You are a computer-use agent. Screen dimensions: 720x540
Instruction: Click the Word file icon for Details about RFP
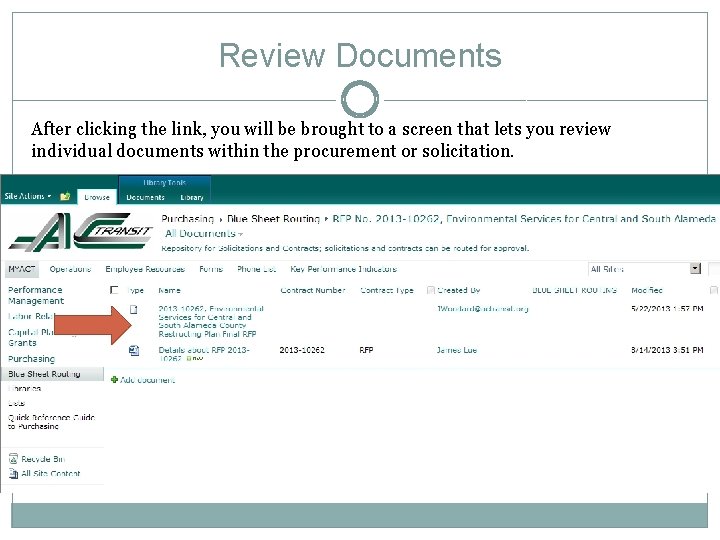[134, 350]
